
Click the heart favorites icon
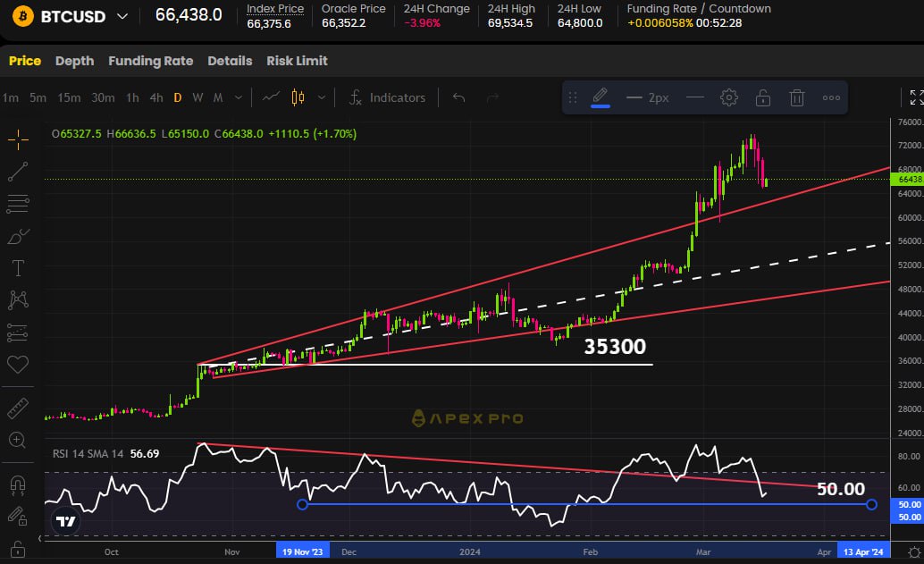tap(18, 364)
